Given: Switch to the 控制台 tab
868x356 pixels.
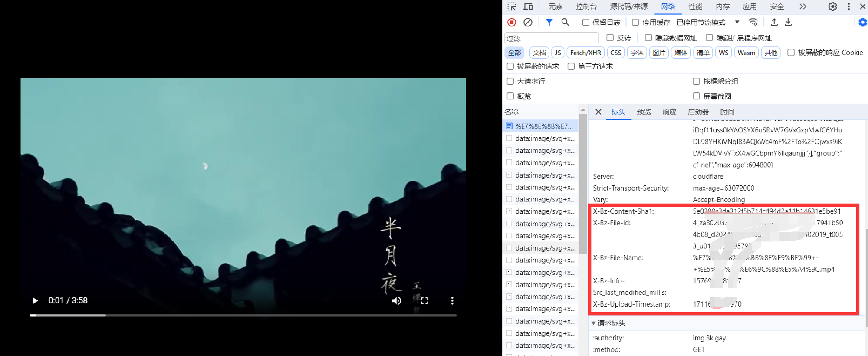Looking at the screenshot, I should point(586,7).
